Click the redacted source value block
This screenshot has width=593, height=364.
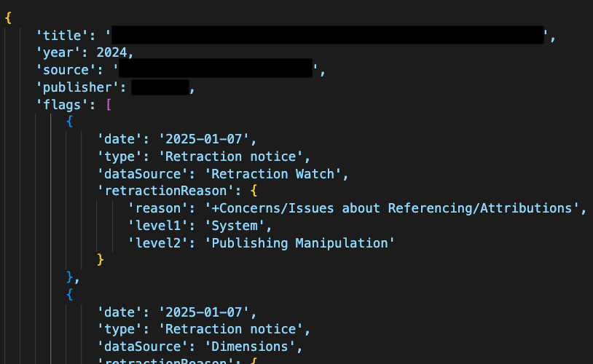(216, 70)
